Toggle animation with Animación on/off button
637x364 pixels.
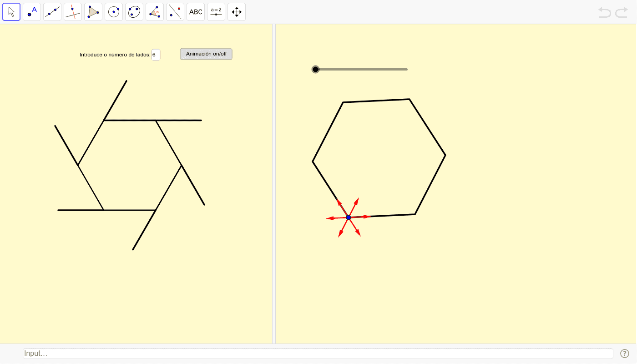coord(206,54)
